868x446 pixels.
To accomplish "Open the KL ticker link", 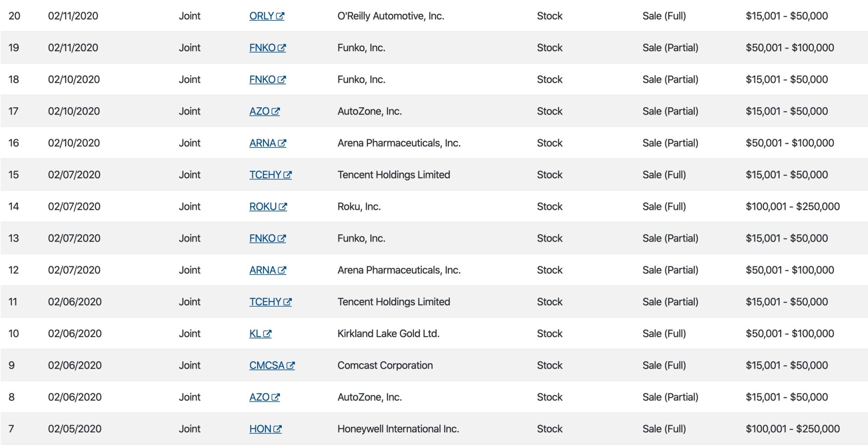I will click(x=256, y=333).
